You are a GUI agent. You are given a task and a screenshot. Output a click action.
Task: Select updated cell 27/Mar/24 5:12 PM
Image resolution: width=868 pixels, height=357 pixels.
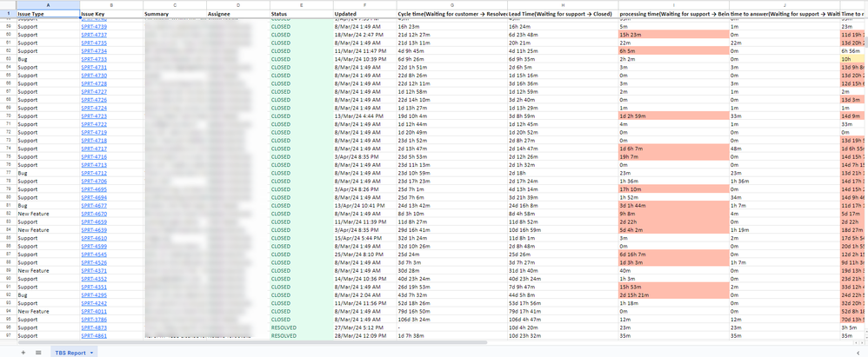coord(364,327)
